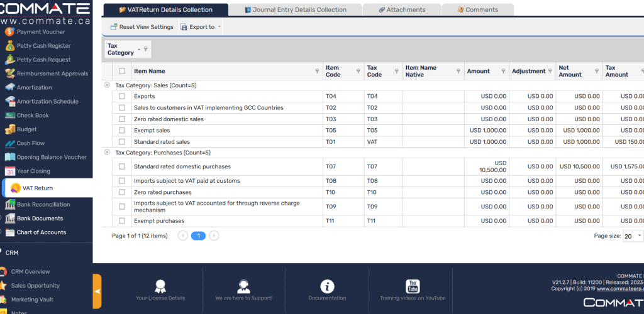Switch to Journal Entry Details Collection tab
This screenshot has width=644, height=314.
coord(296,9)
